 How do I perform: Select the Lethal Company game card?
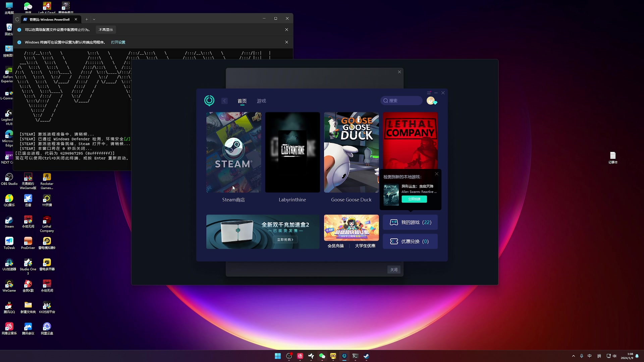pyautogui.click(x=410, y=141)
